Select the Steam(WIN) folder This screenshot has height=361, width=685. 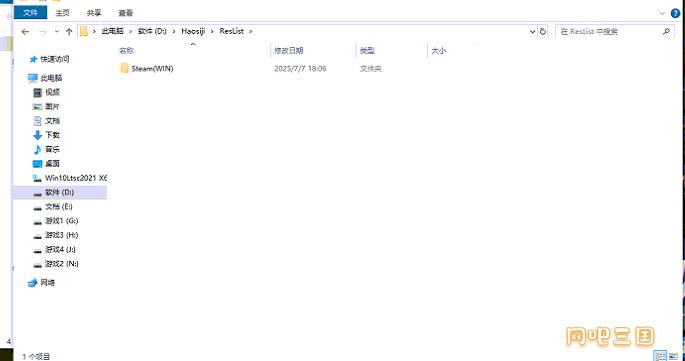152,69
